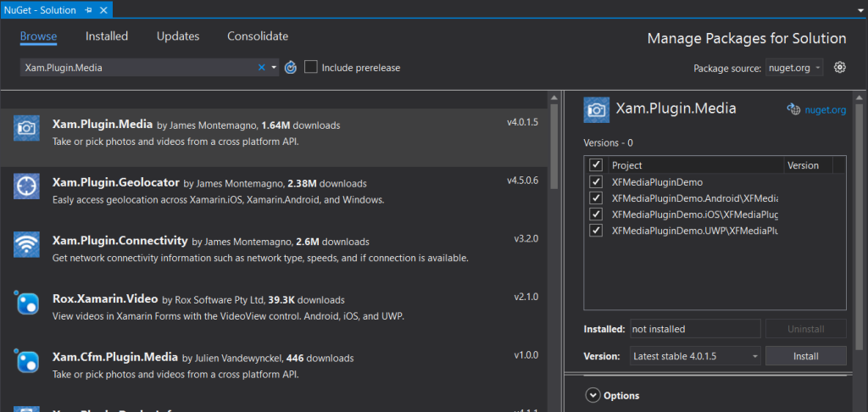Toggle the select-all Project header checkbox
This screenshot has height=412, width=868.
(596, 165)
